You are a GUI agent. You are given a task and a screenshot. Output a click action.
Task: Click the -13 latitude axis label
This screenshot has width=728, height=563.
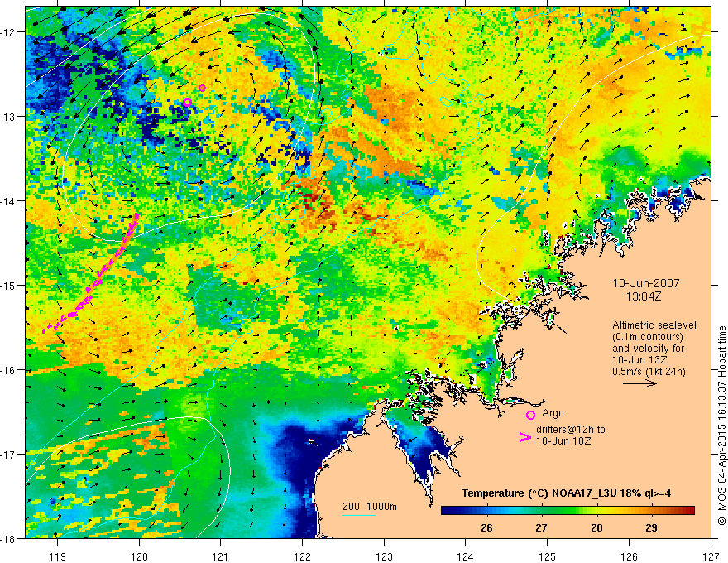coord(9,116)
